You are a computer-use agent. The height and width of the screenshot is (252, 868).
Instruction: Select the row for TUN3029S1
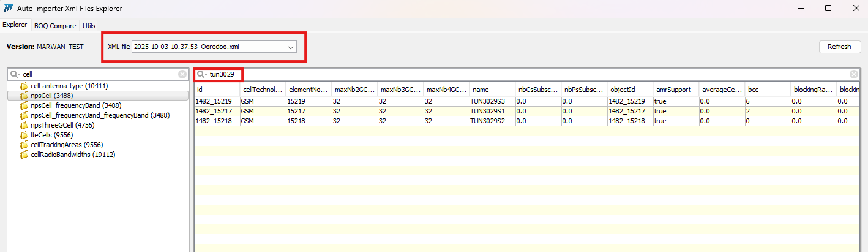pos(487,111)
